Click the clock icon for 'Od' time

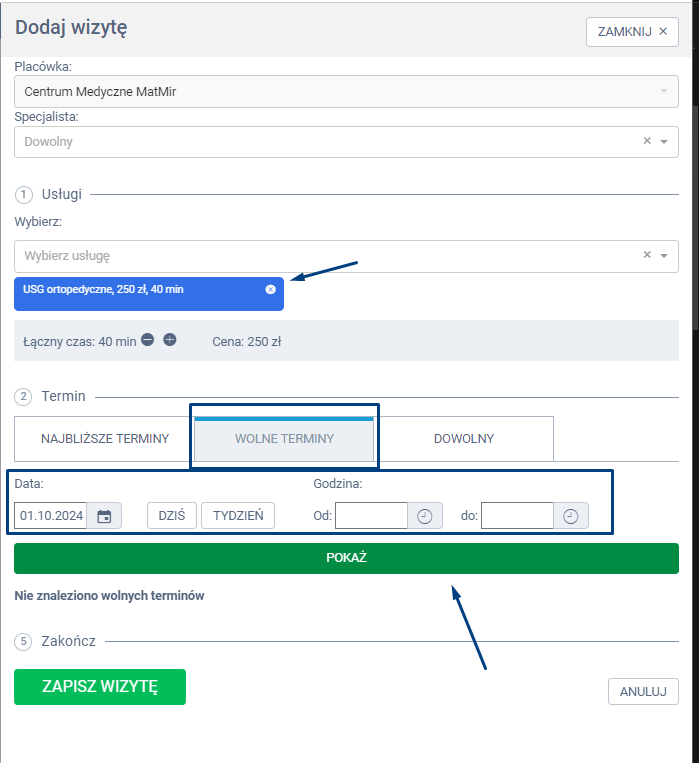[x=425, y=516]
